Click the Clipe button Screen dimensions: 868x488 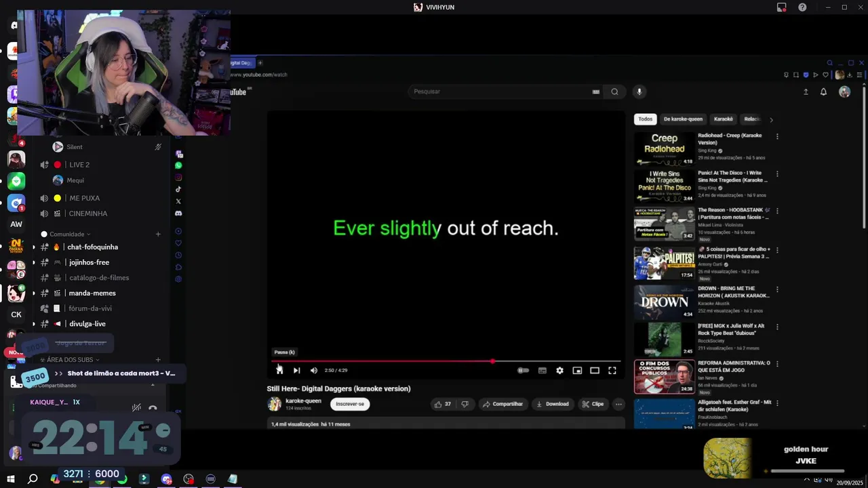coord(593,404)
